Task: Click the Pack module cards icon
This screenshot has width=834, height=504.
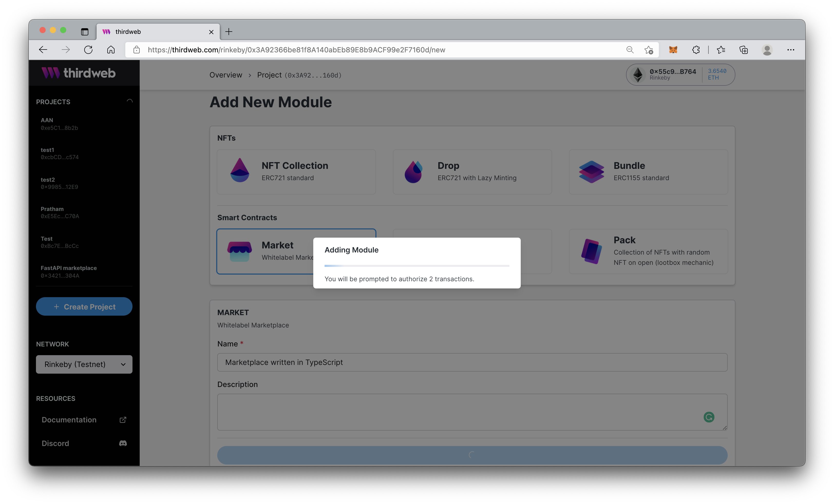Action: click(x=591, y=251)
